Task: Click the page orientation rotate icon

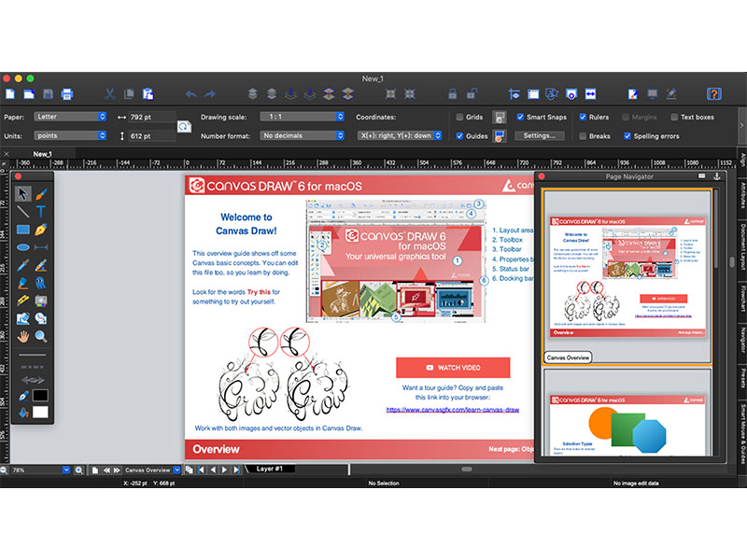Action: pos(184,126)
